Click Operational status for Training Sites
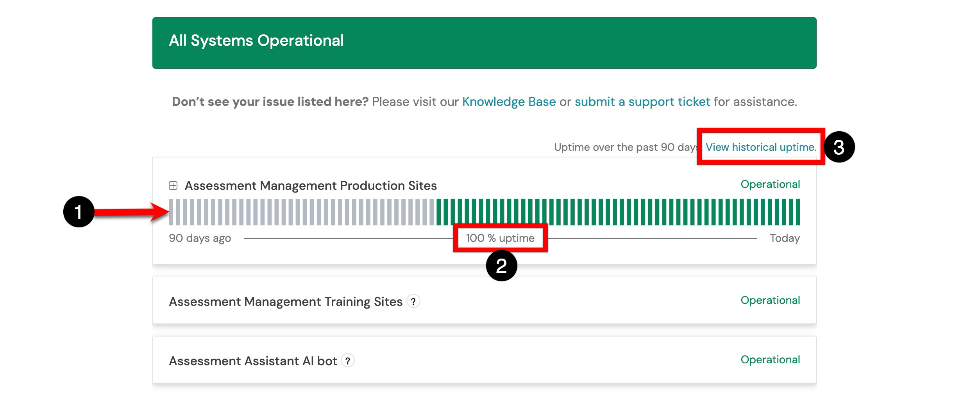 point(770,300)
